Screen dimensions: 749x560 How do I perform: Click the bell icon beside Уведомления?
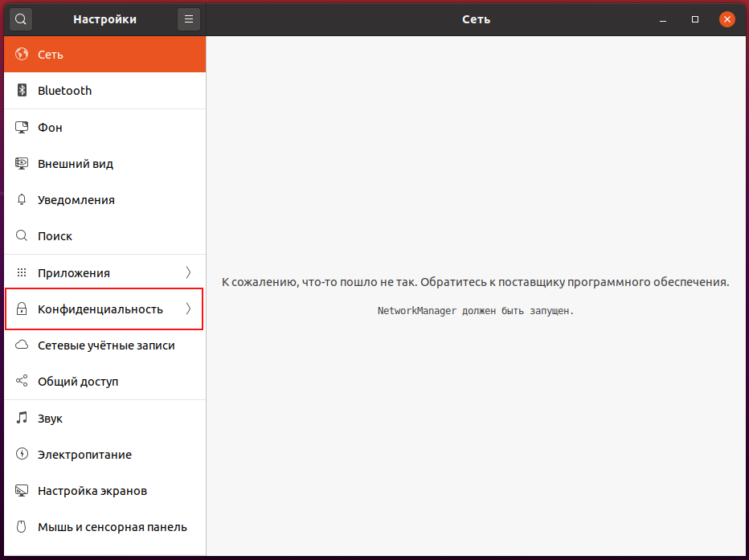coord(22,199)
